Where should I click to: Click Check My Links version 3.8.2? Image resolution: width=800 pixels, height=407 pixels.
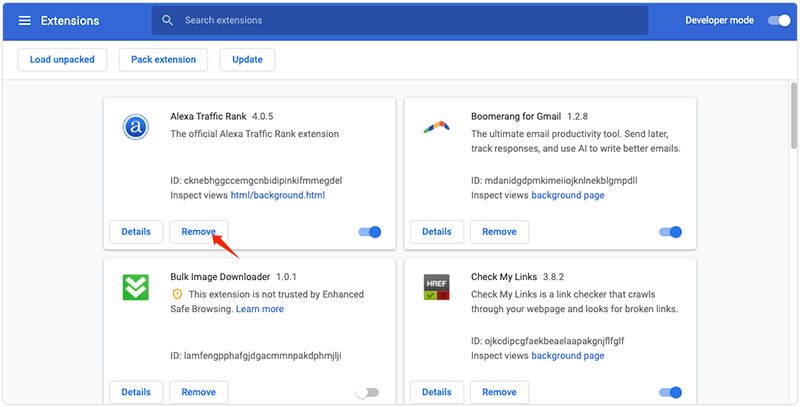(554, 277)
